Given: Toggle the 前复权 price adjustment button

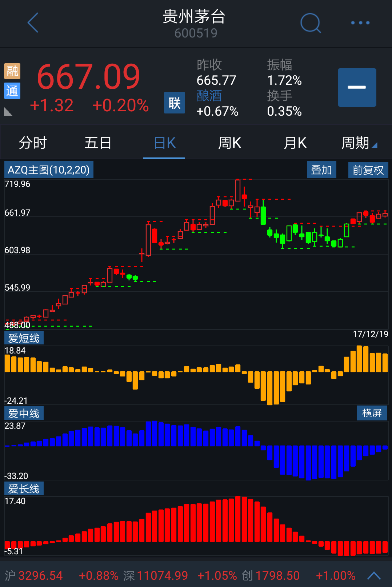Looking at the screenshot, I should [x=368, y=170].
